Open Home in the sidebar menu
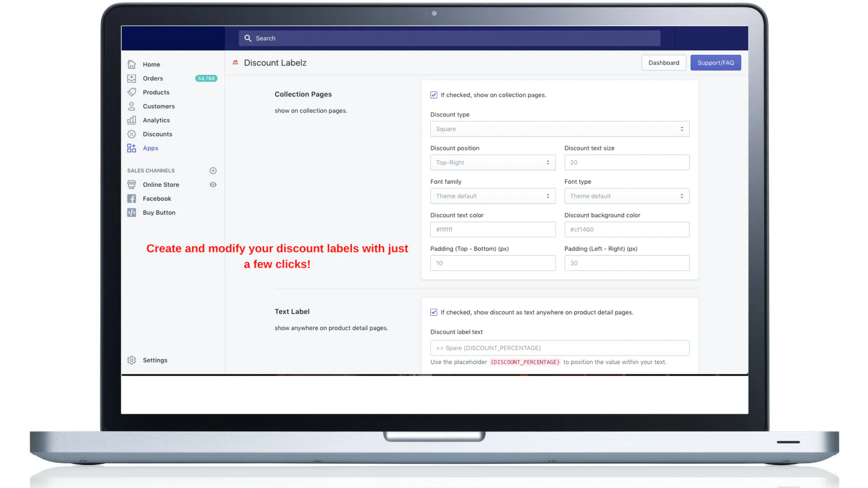868x488 pixels. click(151, 65)
